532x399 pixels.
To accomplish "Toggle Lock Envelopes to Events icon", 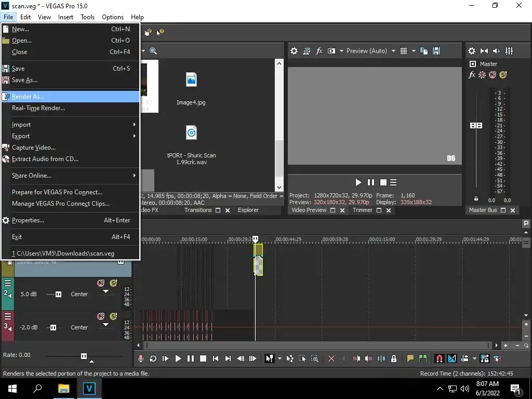I will [x=485, y=358].
